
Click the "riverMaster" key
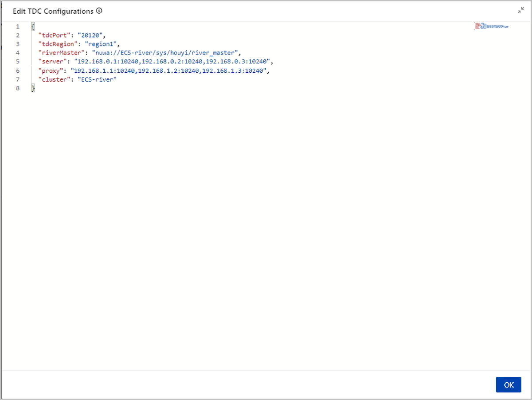tap(61, 53)
